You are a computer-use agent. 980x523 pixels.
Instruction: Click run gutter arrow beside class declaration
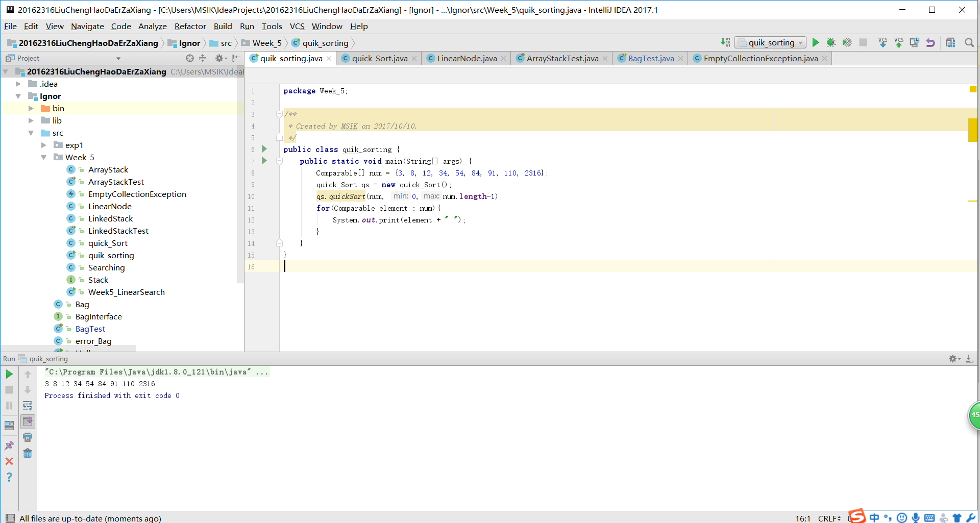[x=264, y=149]
